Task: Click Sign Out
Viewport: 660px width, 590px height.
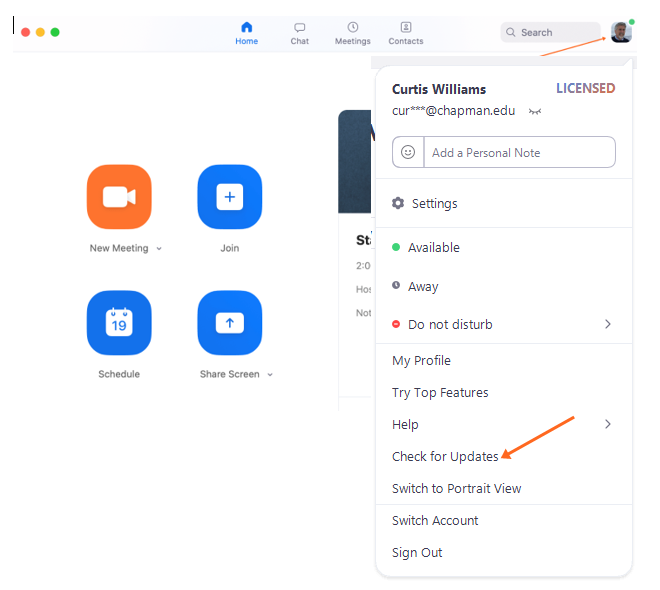Action: (x=417, y=552)
